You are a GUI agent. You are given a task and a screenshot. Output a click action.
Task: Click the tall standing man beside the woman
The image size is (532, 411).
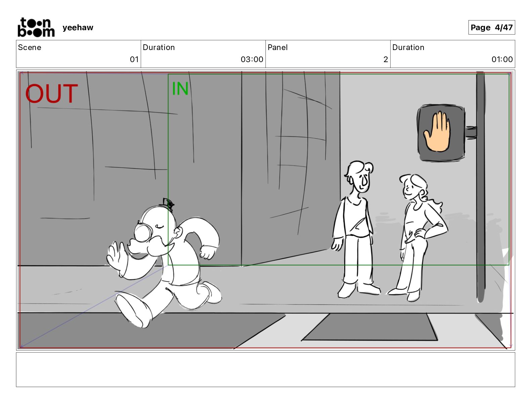pyautogui.click(x=356, y=229)
